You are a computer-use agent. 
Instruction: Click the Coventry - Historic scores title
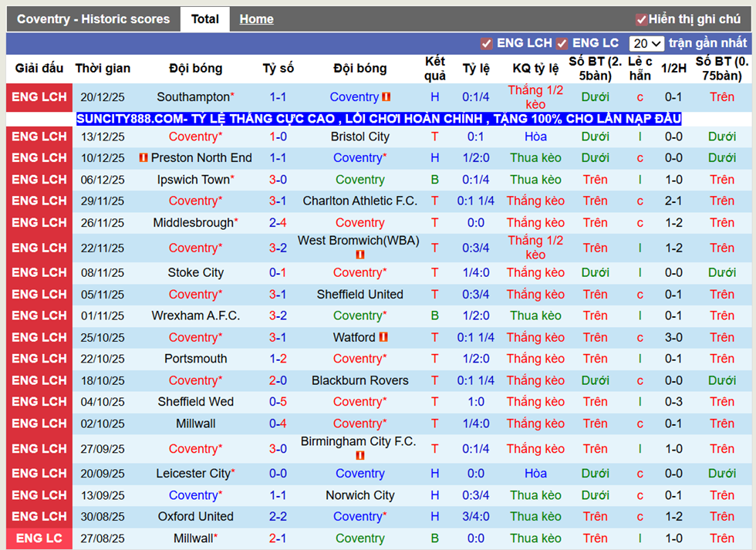pos(93,19)
